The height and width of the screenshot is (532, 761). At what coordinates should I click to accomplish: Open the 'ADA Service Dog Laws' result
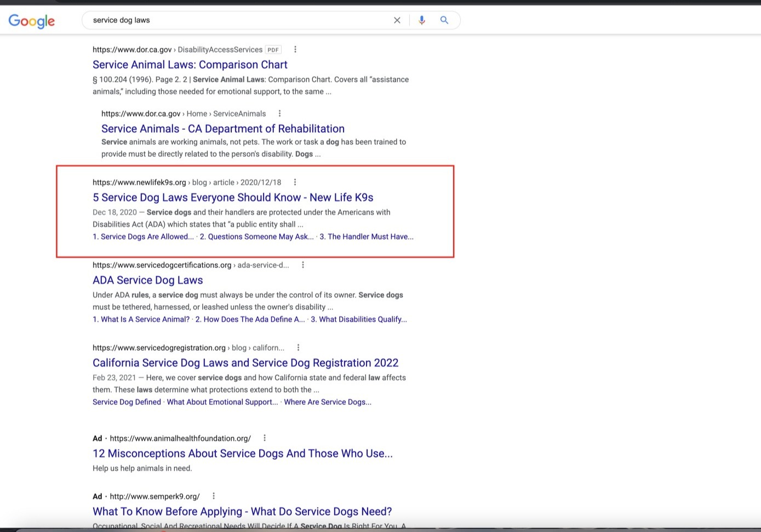click(147, 280)
